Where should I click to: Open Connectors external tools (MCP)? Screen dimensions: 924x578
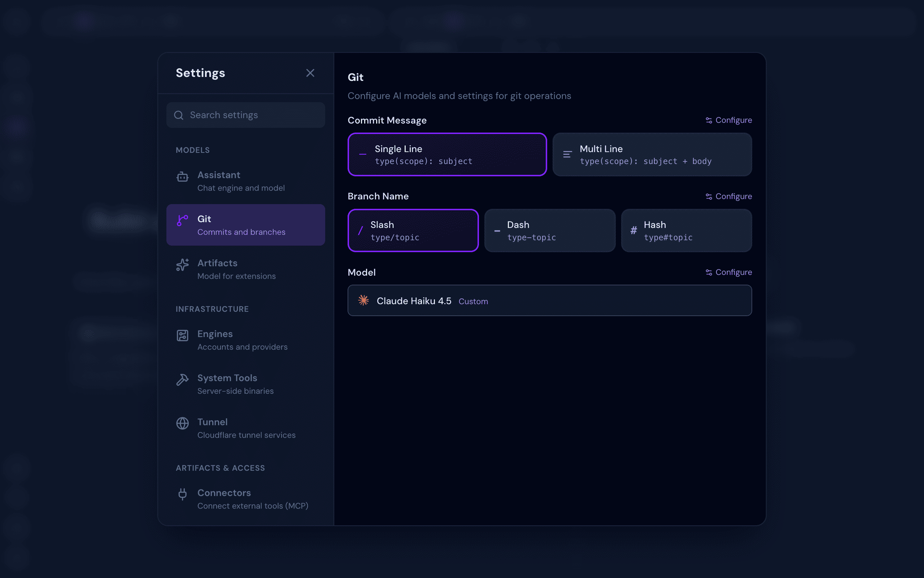(245, 499)
